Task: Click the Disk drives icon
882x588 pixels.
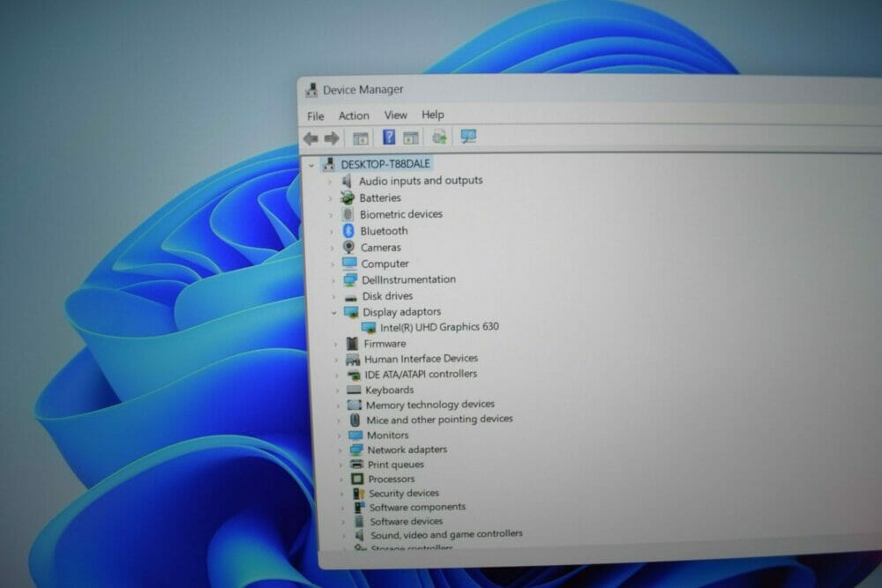Action: coord(350,297)
